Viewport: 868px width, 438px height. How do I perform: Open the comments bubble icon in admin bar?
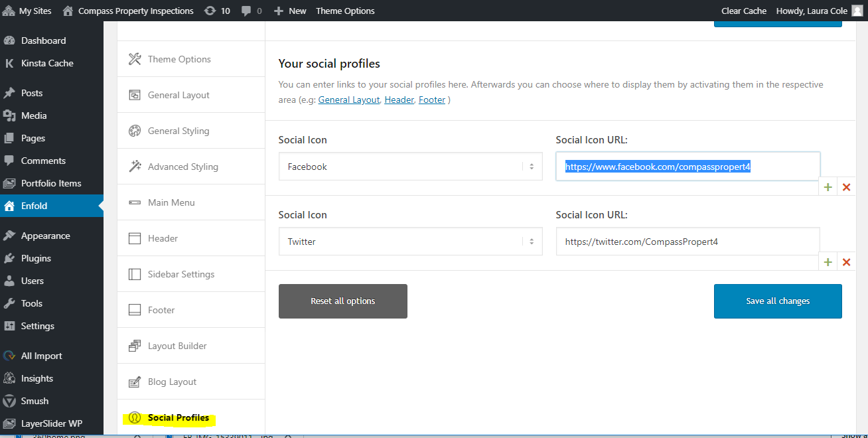(x=246, y=11)
